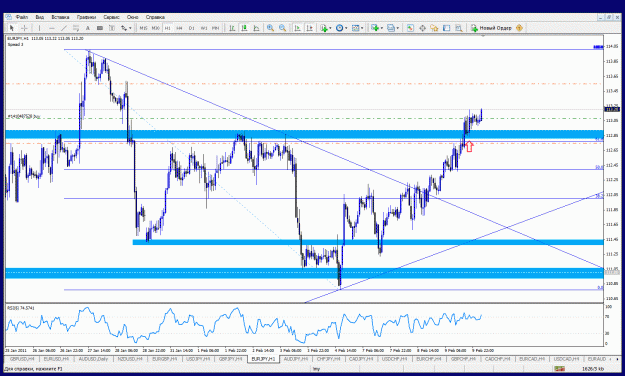The image size is (625, 376).
Task: Toggle the Market Watch window
Action: 410,28
